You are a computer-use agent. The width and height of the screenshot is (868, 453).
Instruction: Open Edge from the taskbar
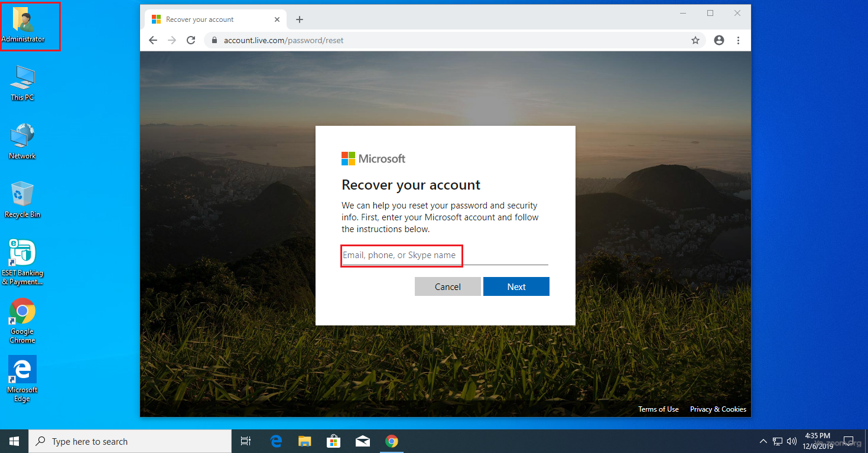click(276, 441)
